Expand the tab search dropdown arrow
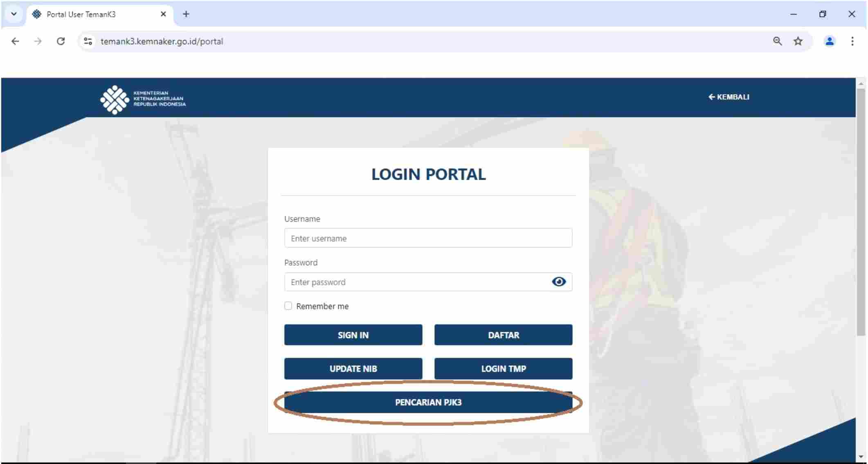The width and height of the screenshot is (868, 464). [13, 14]
